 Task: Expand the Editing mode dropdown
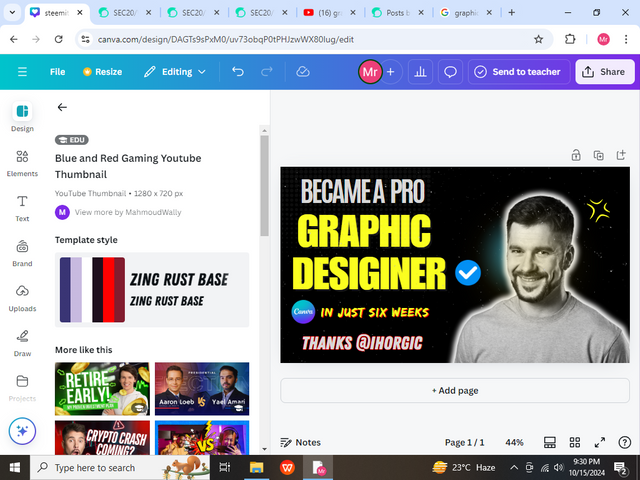174,72
